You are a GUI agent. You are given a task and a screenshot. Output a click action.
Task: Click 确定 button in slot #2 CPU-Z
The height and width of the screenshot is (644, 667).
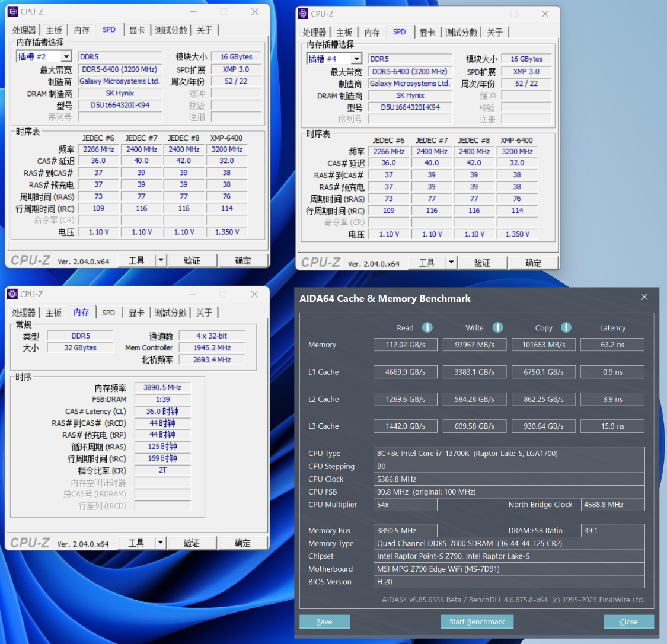tap(243, 260)
